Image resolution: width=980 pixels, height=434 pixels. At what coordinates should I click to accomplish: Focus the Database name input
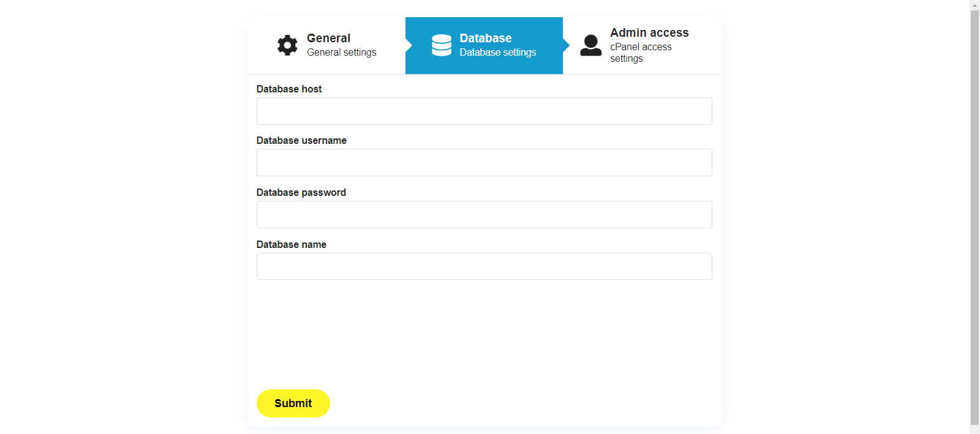484,267
